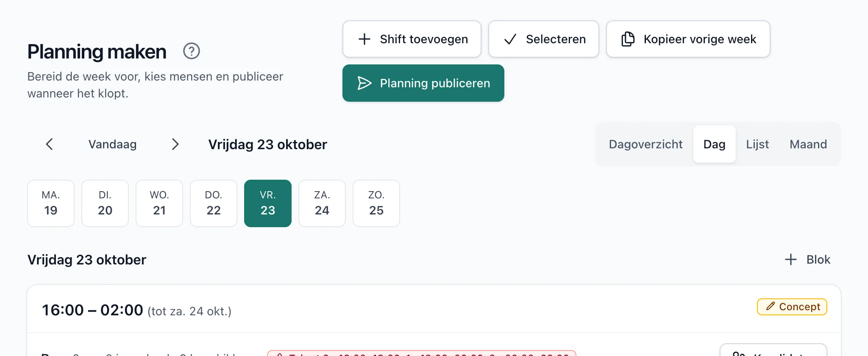The width and height of the screenshot is (868, 356).
Task: Click the 16:00 – 02:00 shift time
Action: tap(92, 310)
